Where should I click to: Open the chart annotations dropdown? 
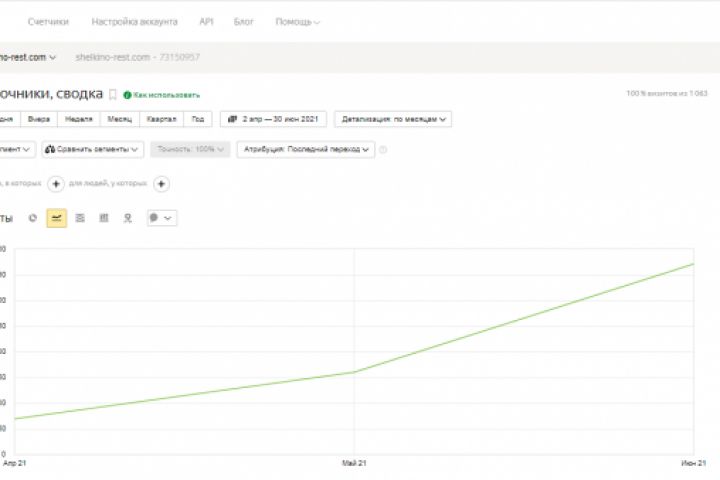click(x=162, y=218)
